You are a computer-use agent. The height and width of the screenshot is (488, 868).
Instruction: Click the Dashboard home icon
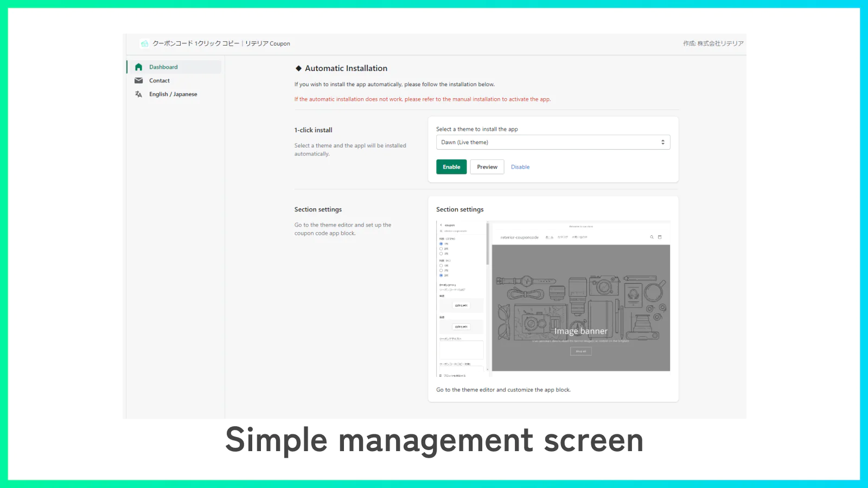pyautogui.click(x=138, y=67)
